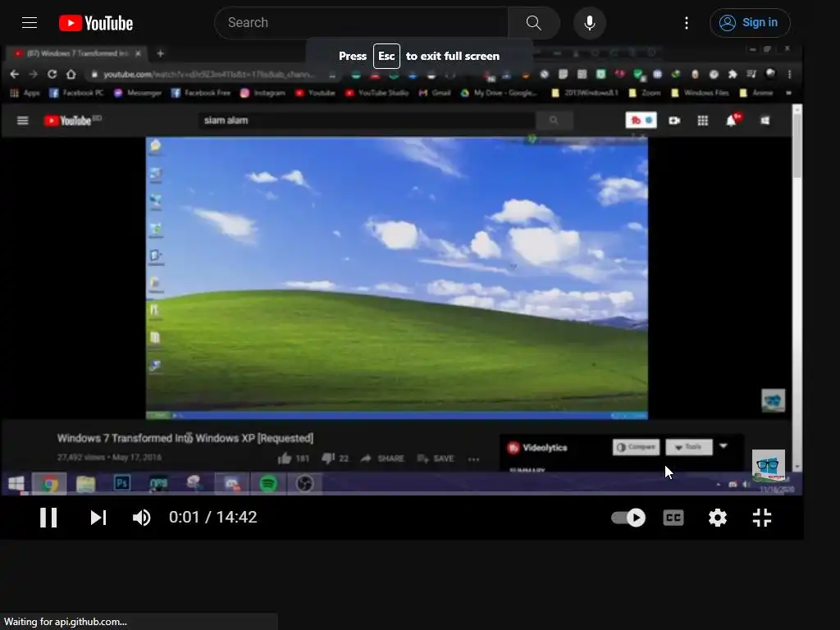This screenshot has width=840, height=630.
Task: Click the magnifier search button
Action: [x=533, y=22]
